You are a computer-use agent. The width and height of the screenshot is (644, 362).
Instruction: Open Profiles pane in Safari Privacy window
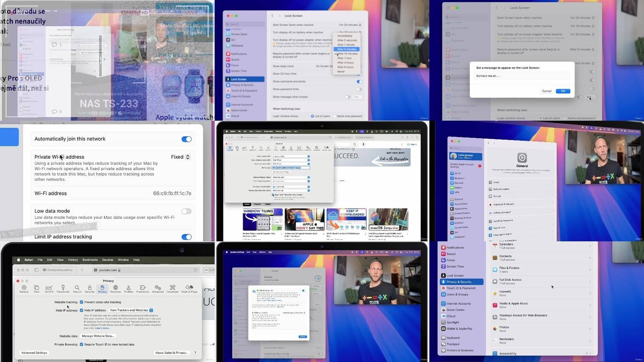pyautogui.click(x=128, y=289)
